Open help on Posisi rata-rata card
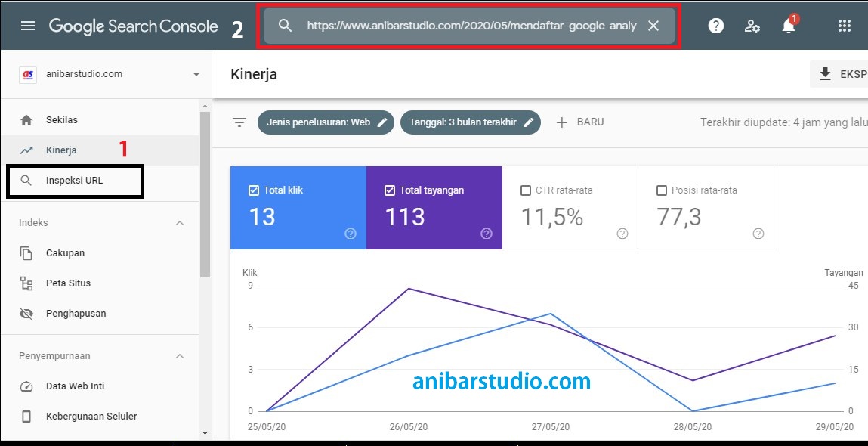 [x=758, y=234]
